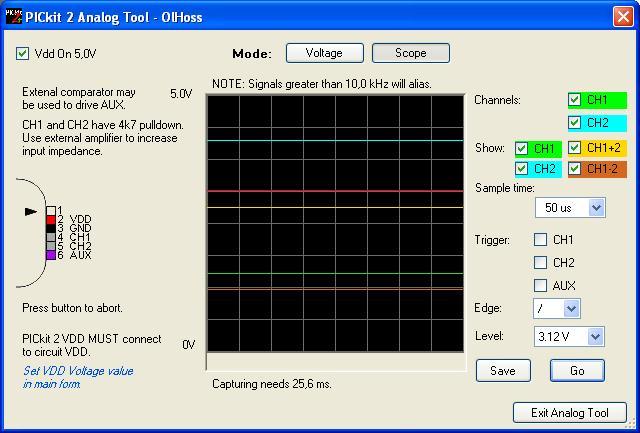The height and width of the screenshot is (433, 640).
Task: Click the black arrow pin 1 marker
Action: pyautogui.click(x=31, y=211)
